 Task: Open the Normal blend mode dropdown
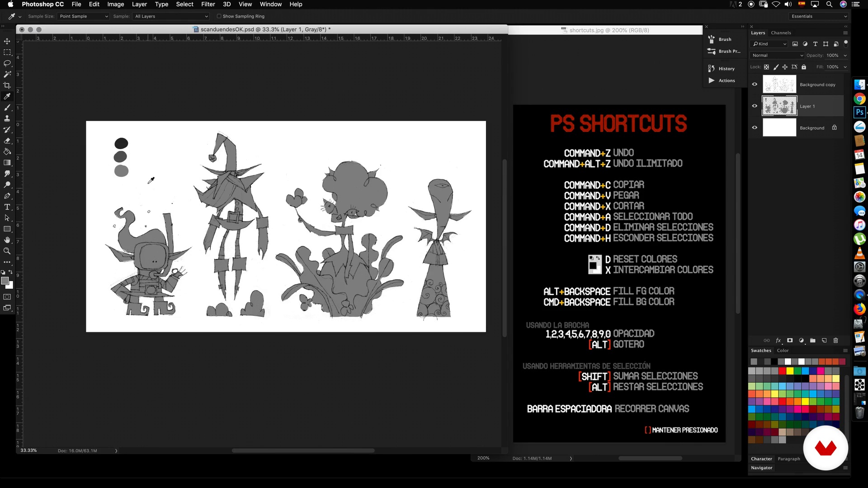click(x=777, y=56)
